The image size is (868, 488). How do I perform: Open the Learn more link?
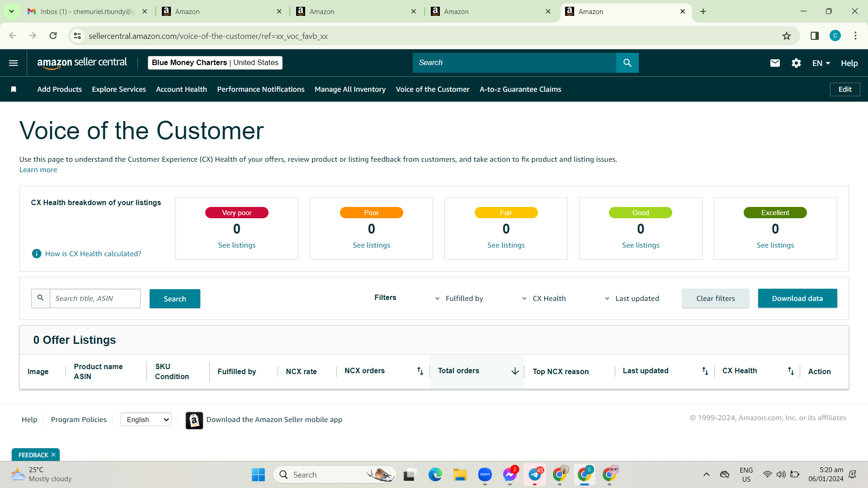point(38,170)
